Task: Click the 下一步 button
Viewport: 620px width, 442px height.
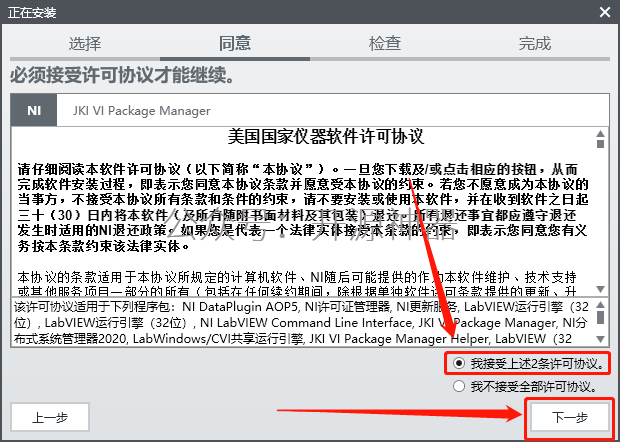Action: click(570, 417)
